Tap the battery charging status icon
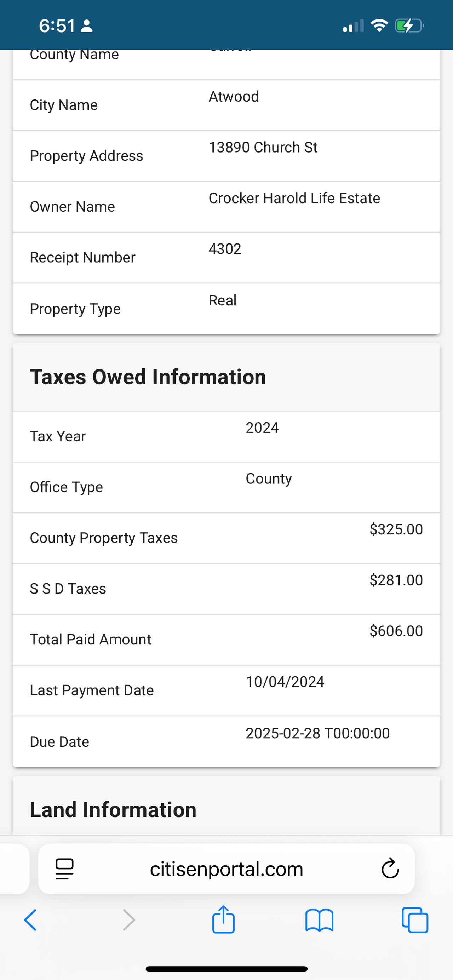Screen dimensions: 453x980 tap(409, 26)
